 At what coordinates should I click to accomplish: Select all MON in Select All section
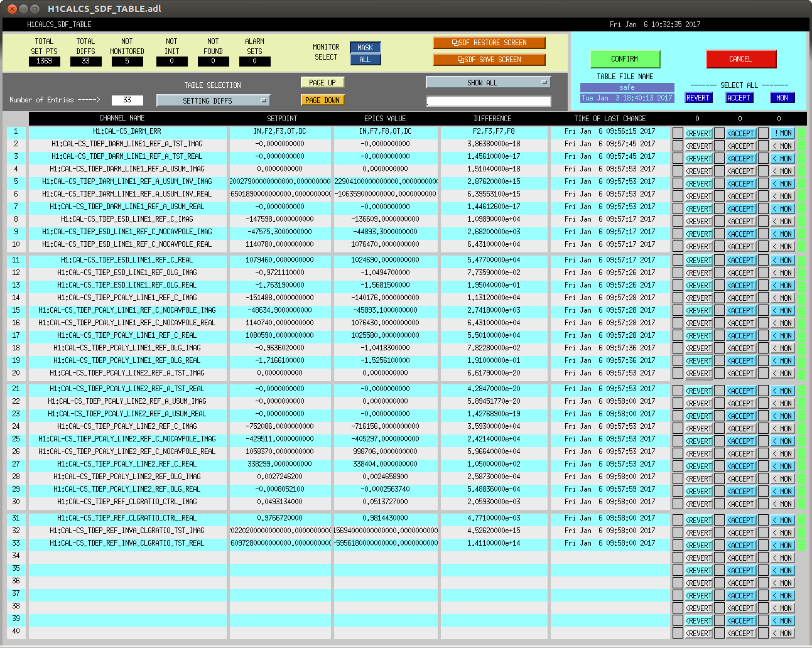click(782, 98)
